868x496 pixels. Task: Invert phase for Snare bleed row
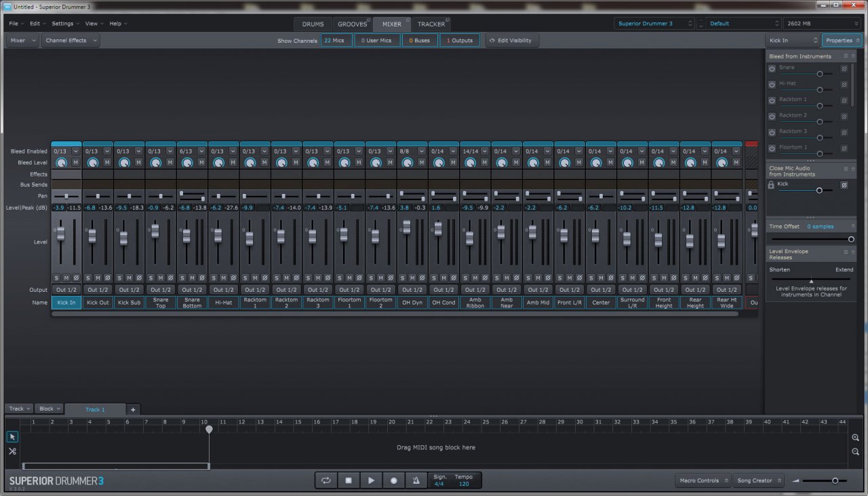(x=844, y=69)
